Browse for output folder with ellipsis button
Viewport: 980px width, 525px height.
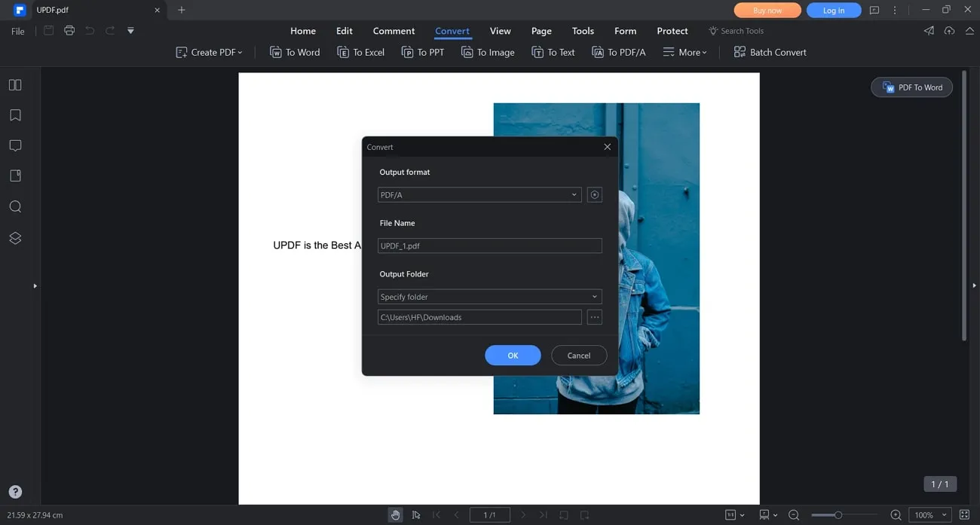click(x=595, y=317)
